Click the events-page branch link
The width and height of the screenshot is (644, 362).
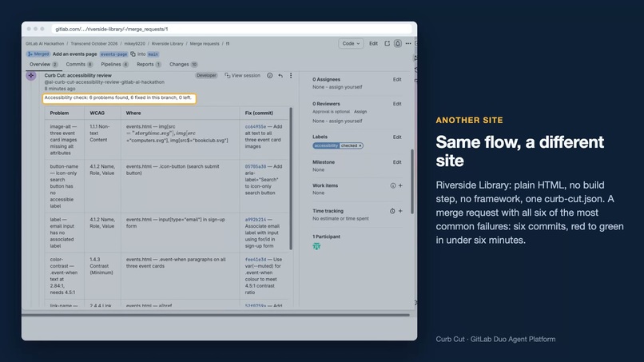(113, 54)
